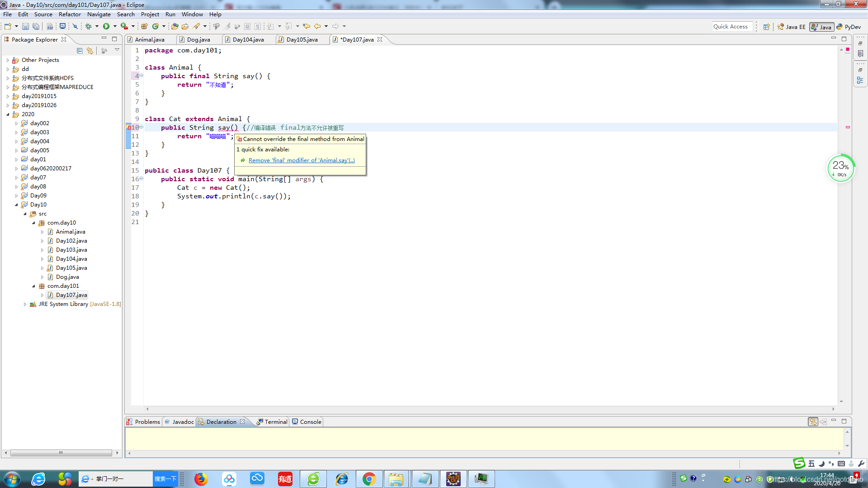The width and height of the screenshot is (868, 488).
Task: Open the Navigate menu
Action: click(x=99, y=14)
